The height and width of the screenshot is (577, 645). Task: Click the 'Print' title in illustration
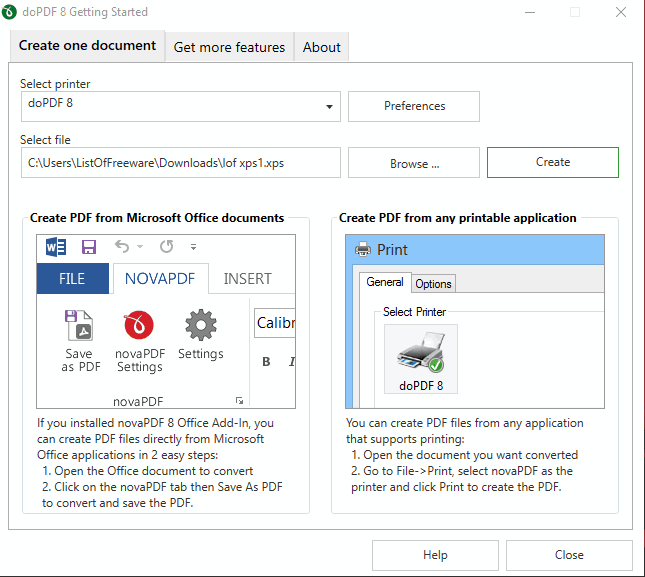pos(392,250)
